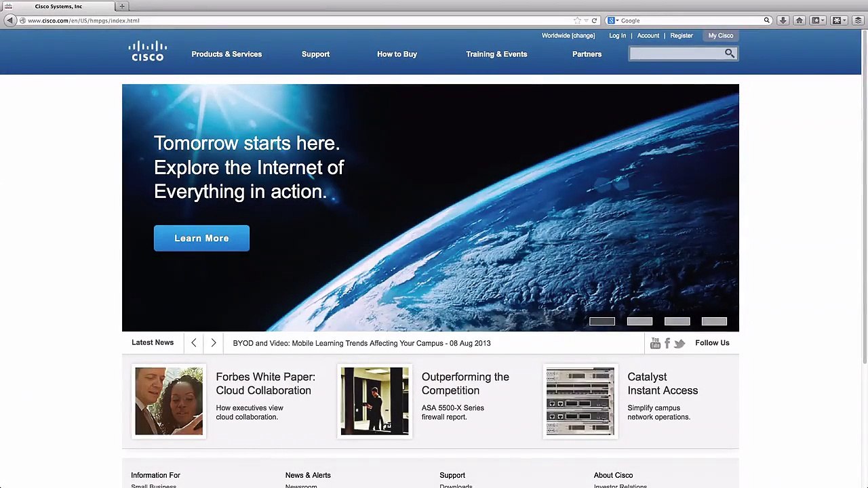The image size is (868, 488).
Task: Click the Cisco logo in the header
Action: [148, 52]
